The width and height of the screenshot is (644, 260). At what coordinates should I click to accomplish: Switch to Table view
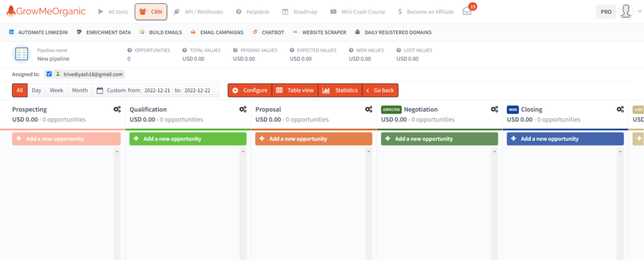coord(295,90)
